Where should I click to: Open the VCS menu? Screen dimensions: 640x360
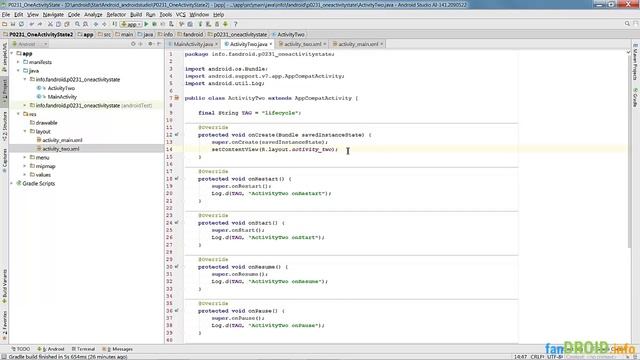(x=180, y=14)
